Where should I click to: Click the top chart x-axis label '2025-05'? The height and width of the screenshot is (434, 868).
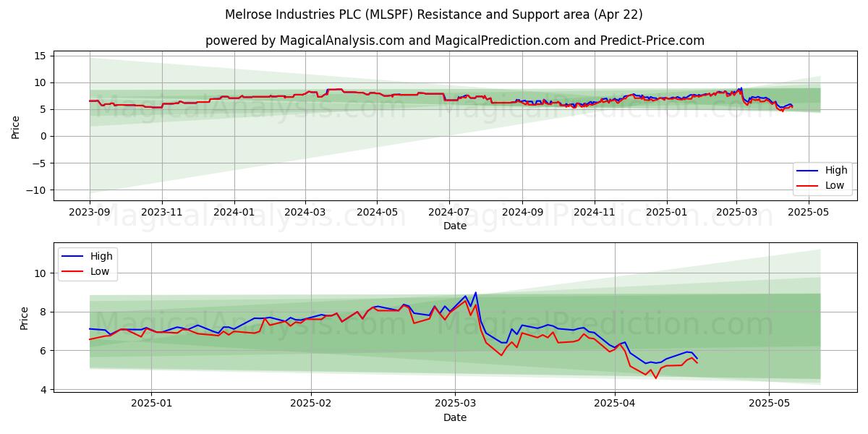point(807,213)
